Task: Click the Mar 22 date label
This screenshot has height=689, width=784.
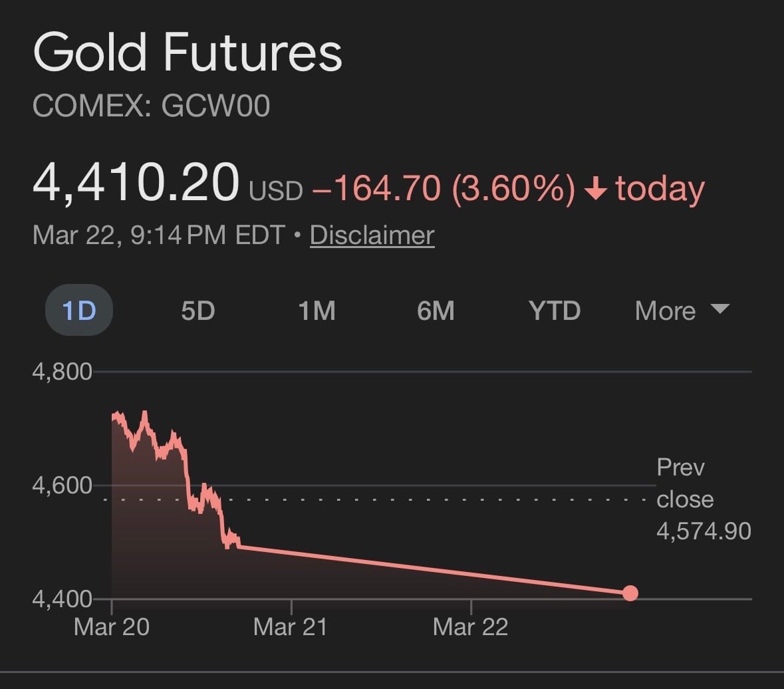Action: [x=470, y=627]
